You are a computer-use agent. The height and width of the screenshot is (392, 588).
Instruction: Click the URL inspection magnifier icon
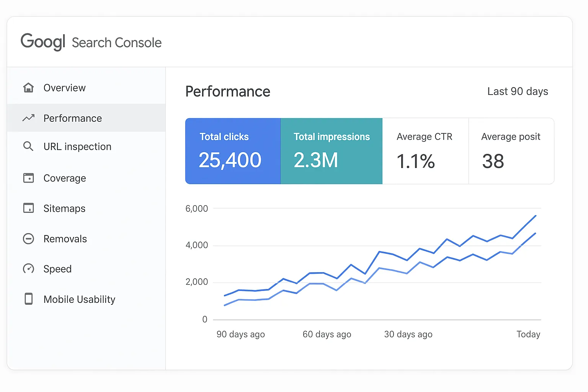coord(28,146)
